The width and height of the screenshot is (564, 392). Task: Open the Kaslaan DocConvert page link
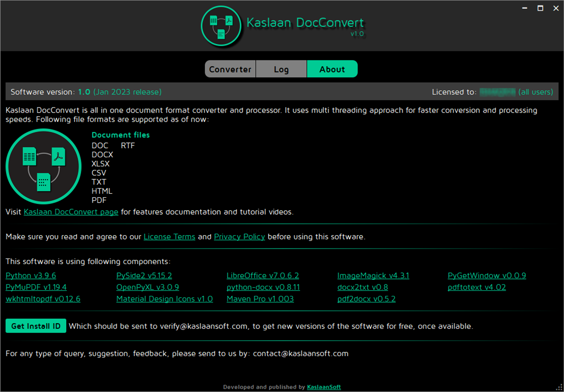tap(71, 212)
